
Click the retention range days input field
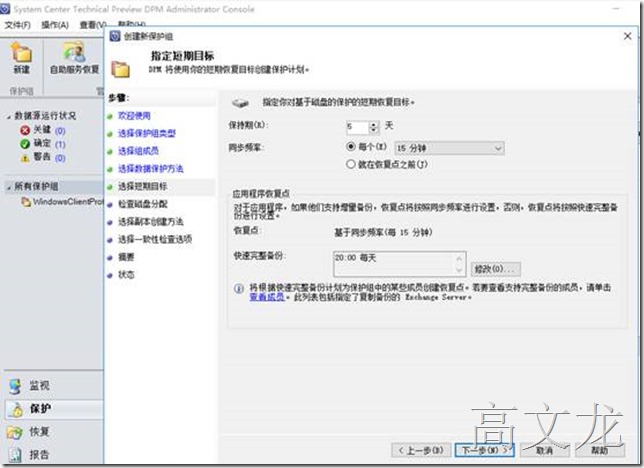[357, 127]
